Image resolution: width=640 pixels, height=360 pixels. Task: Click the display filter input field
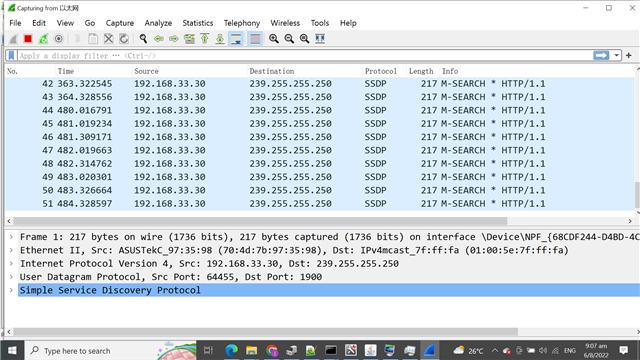click(x=304, y=56)
